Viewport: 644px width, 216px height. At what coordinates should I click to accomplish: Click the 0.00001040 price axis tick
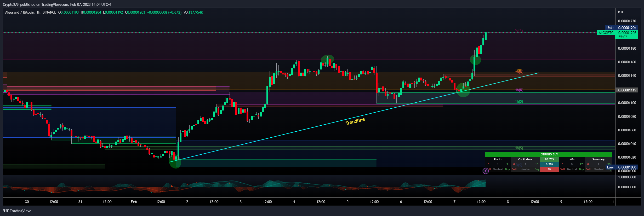(x=627, y=144)
